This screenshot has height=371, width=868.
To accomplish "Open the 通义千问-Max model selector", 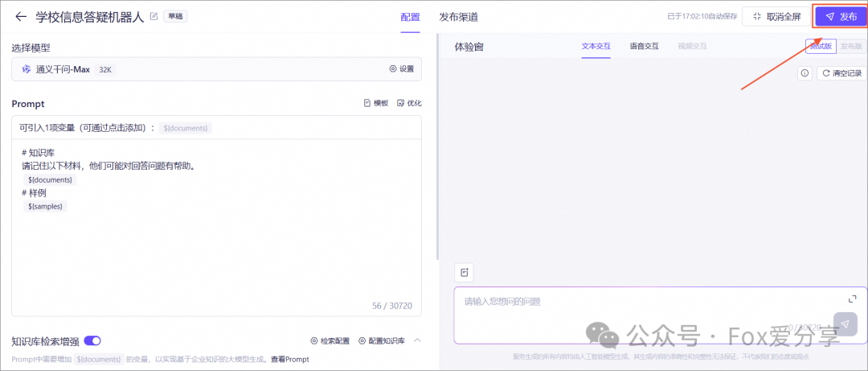I will click(216, 69).
